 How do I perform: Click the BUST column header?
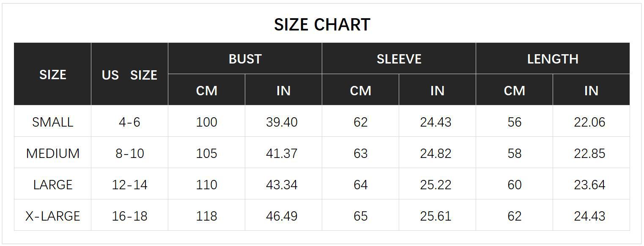pyautogui.click(x=245, y=59)
